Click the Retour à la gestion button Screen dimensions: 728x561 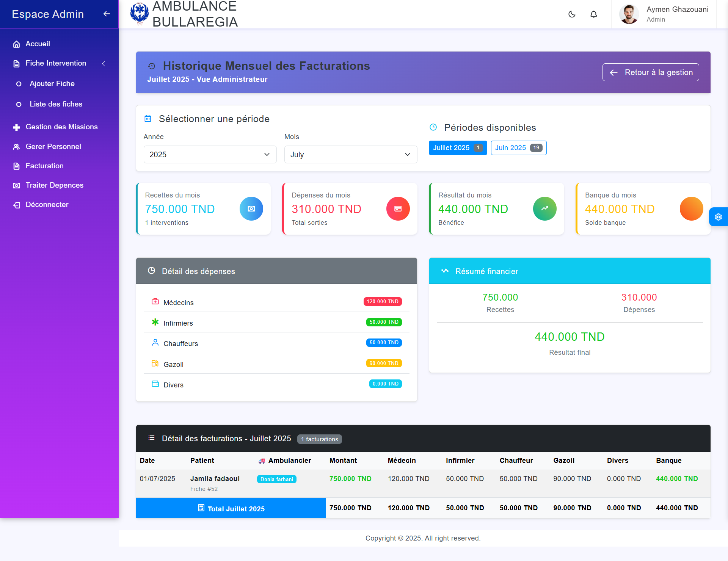click(x=651, y=72)
